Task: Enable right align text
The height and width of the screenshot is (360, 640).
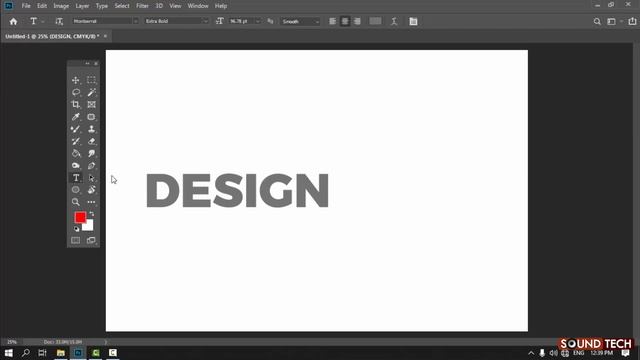Action: (357, 21)
